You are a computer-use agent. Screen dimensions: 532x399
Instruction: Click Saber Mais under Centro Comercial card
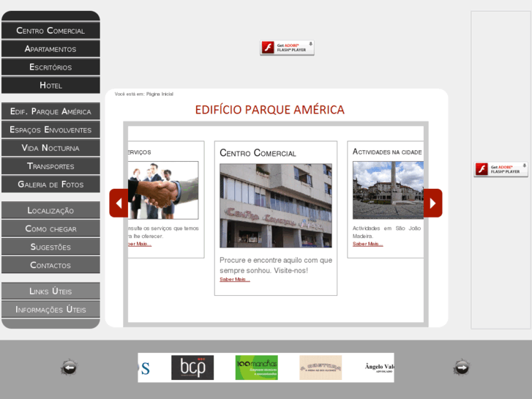tap(234, 280)
